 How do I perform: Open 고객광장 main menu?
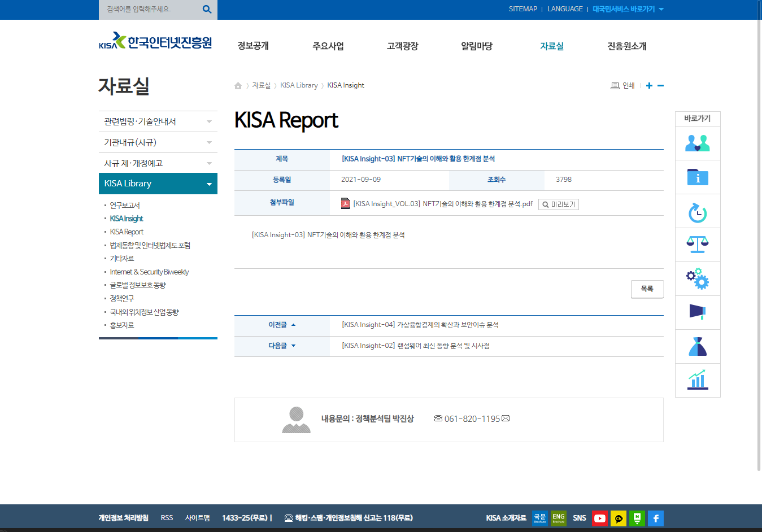point(402,46)
